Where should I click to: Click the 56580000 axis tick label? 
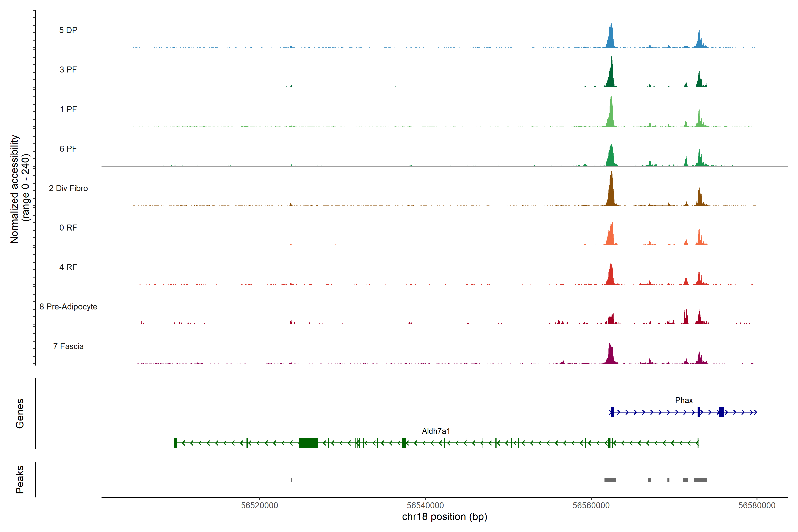click(757, 506)
